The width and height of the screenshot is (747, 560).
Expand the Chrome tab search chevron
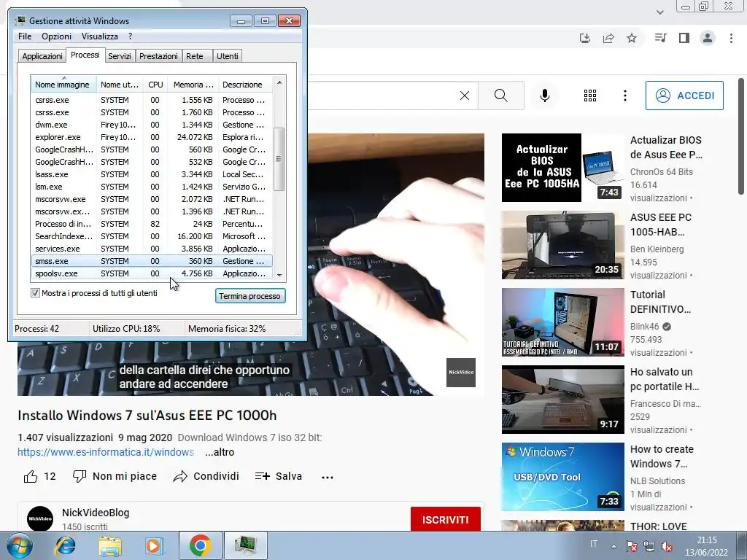point(659,12)
